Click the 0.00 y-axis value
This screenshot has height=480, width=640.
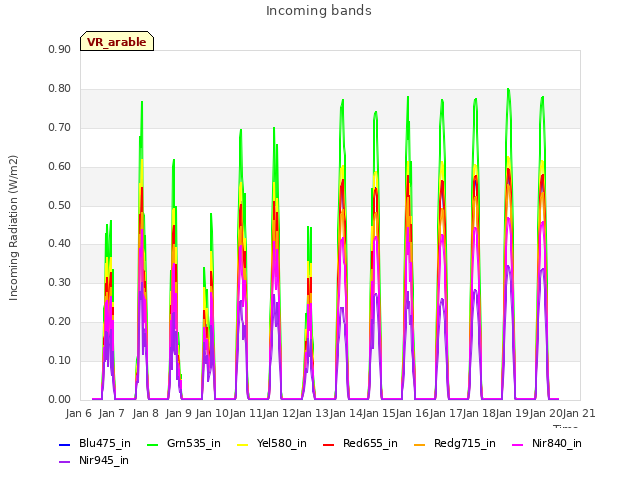(x=60, y=400)
